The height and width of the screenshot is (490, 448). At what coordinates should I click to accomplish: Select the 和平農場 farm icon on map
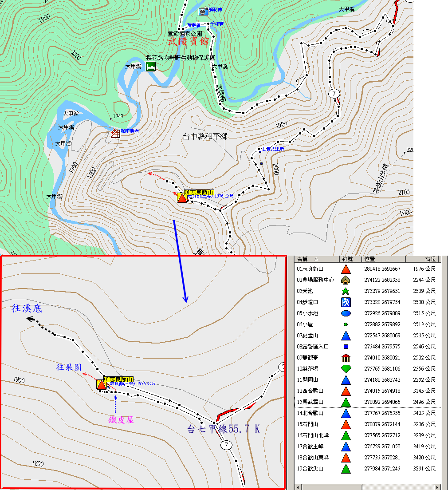[x=116, y=133]
